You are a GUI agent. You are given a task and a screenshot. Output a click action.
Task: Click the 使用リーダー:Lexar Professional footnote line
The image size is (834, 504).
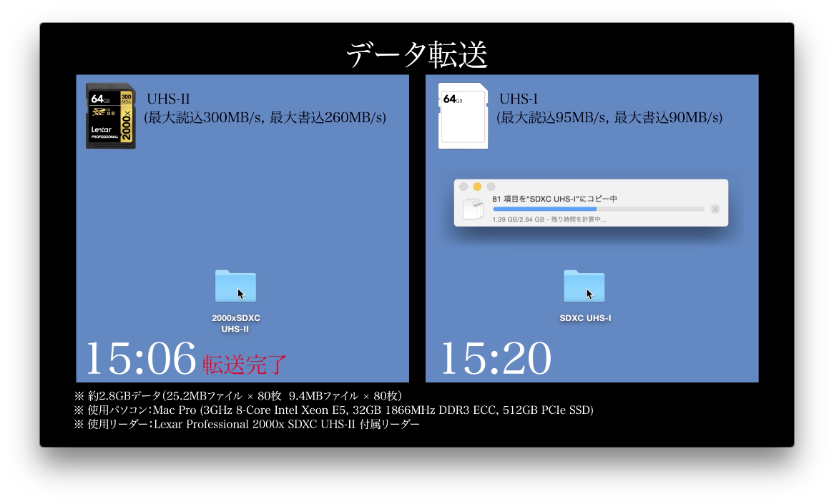(247, 424)
